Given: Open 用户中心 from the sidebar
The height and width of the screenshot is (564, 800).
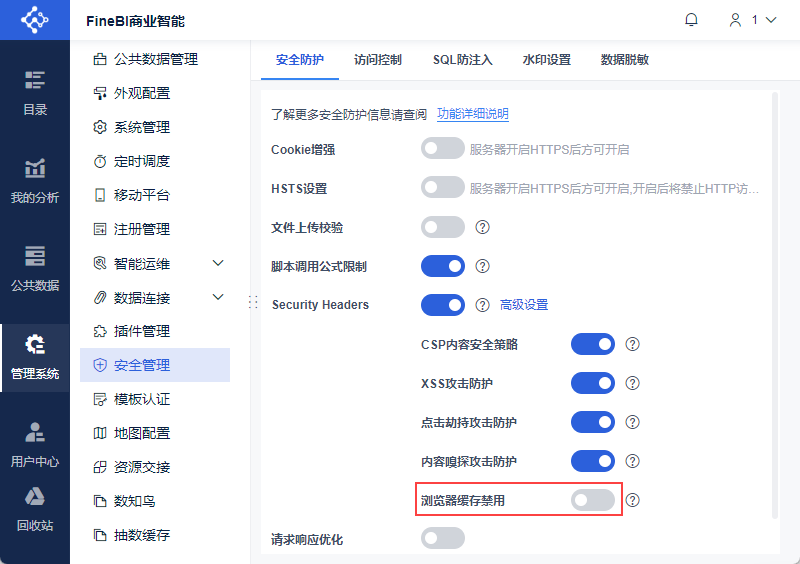Looking at the screenshot, I should tap(35, 444).
